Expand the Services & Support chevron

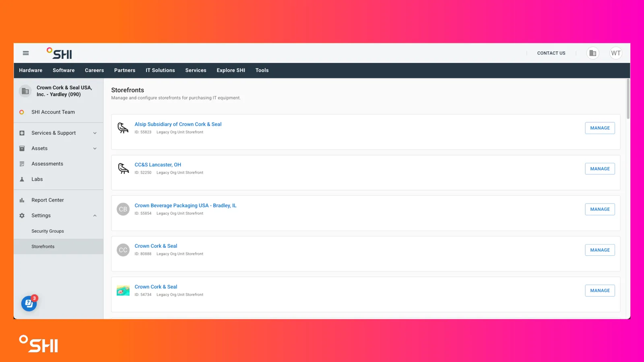(x=95, y=133)
